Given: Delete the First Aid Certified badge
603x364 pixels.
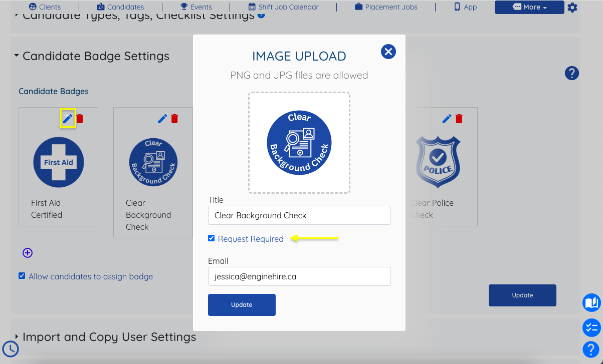Looking at the screenshot, I should (80, 118).
